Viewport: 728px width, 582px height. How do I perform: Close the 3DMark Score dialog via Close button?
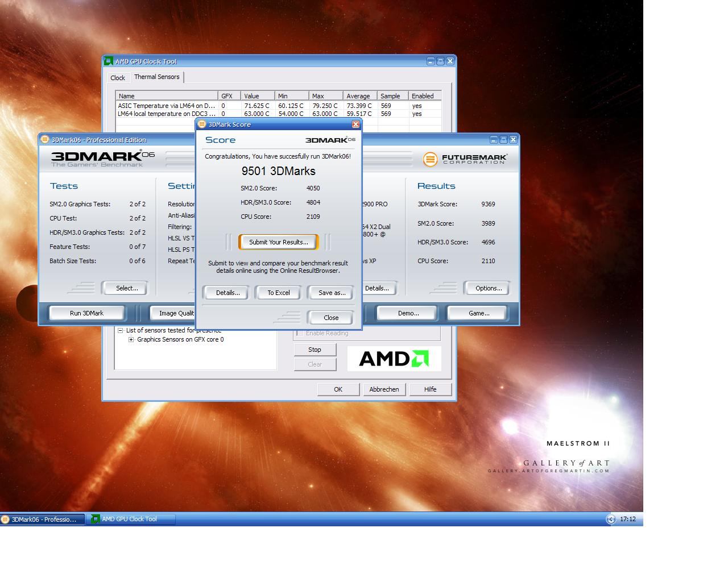pyautogui.click(x=330, y=318)
